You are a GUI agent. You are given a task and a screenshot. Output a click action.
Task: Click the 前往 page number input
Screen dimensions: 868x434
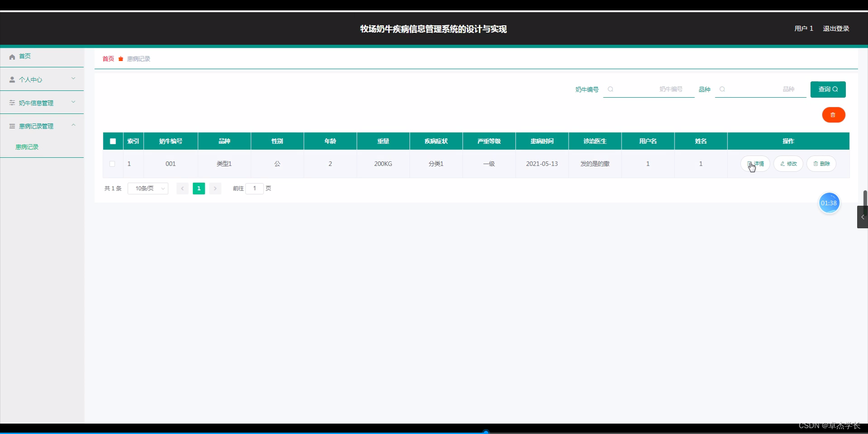[x=255, y=189]
